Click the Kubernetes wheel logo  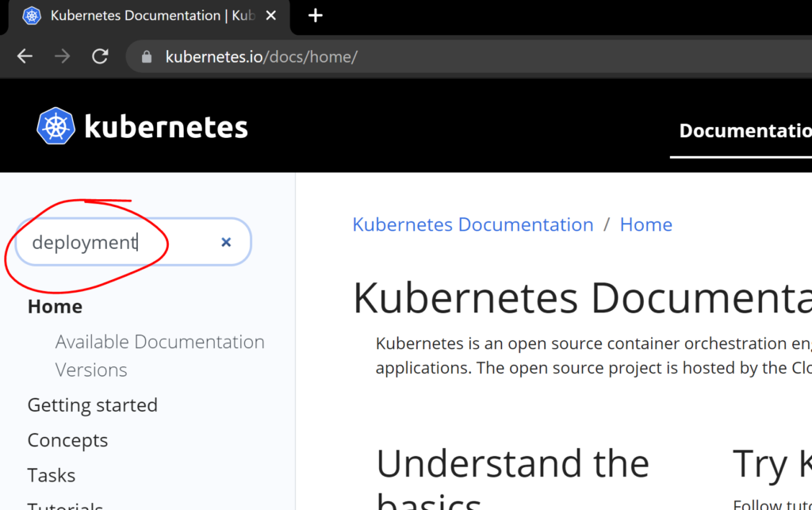[x=56, y=125]
